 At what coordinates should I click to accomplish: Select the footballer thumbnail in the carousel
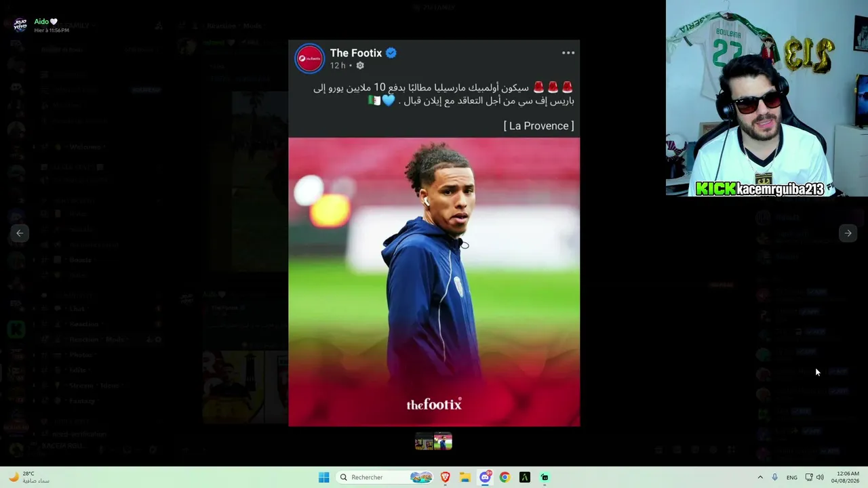tap(443, 442)
